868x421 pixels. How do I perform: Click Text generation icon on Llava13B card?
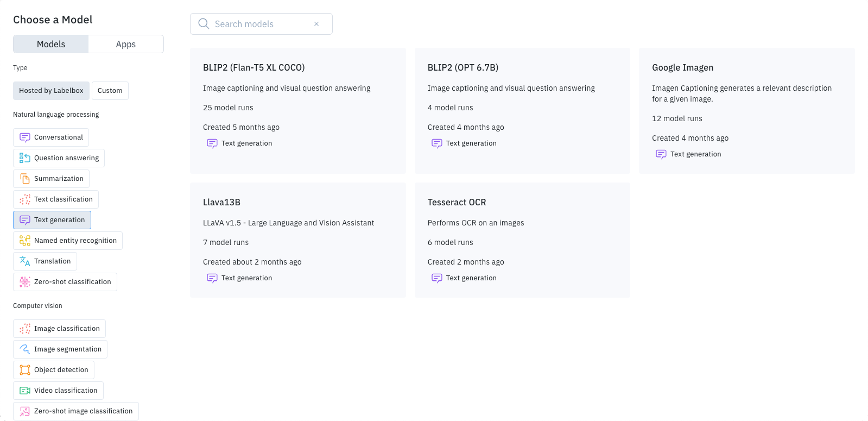[212, 278]
